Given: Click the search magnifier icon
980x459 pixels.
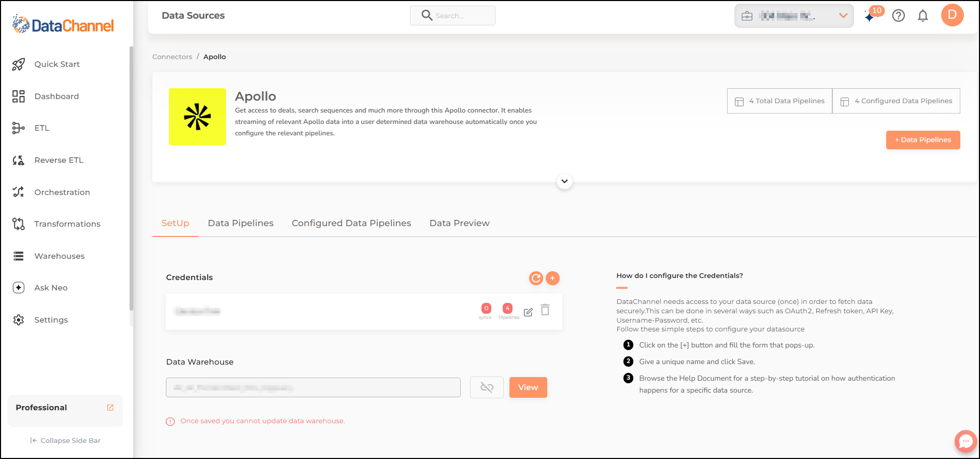Looking at the screenshot, I should click(427, 16).
